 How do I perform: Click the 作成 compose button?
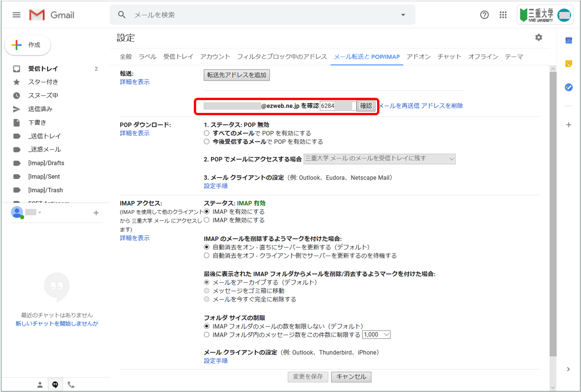coord(28,45)
